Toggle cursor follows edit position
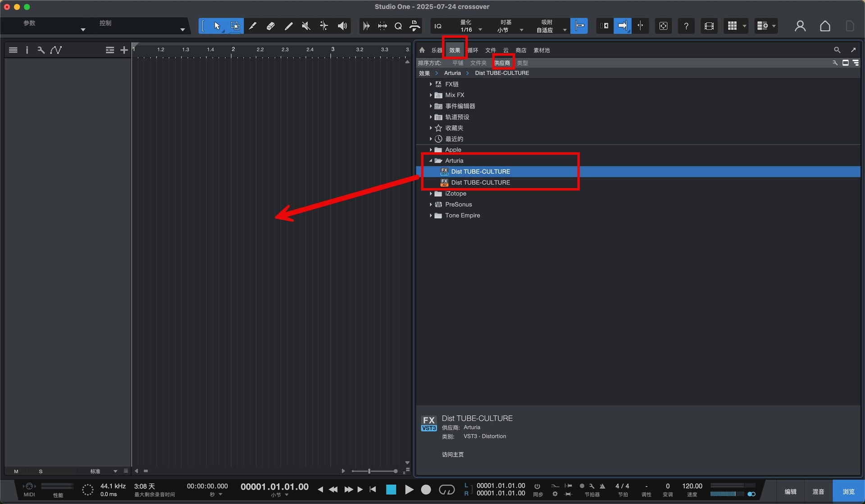 coord(640,26)
